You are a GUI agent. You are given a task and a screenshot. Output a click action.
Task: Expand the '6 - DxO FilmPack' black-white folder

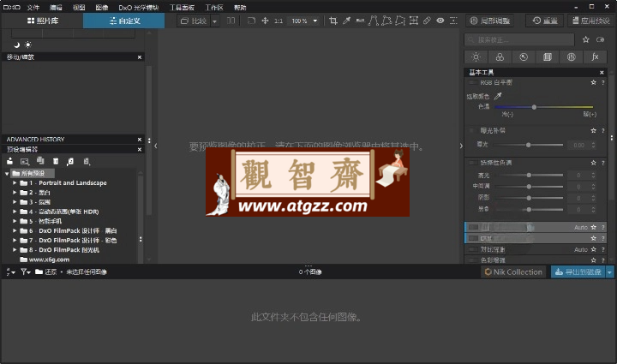pos(15,230)
